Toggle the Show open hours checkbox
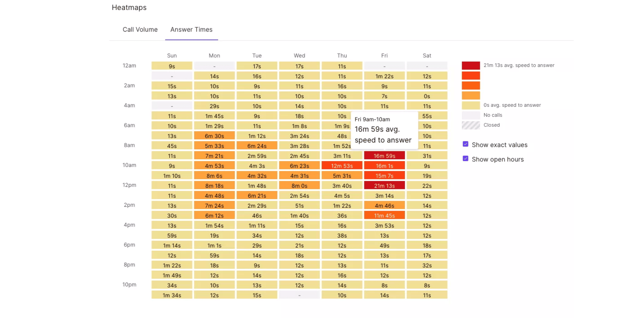Viewport: 644px width, 318px height. pos(465,158)
